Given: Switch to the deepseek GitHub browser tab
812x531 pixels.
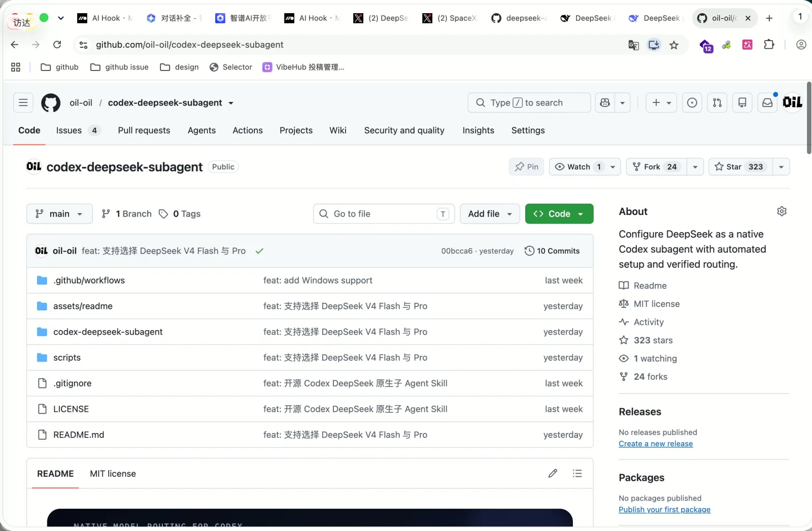Looking at the screenshot, I should click(519, 18).
